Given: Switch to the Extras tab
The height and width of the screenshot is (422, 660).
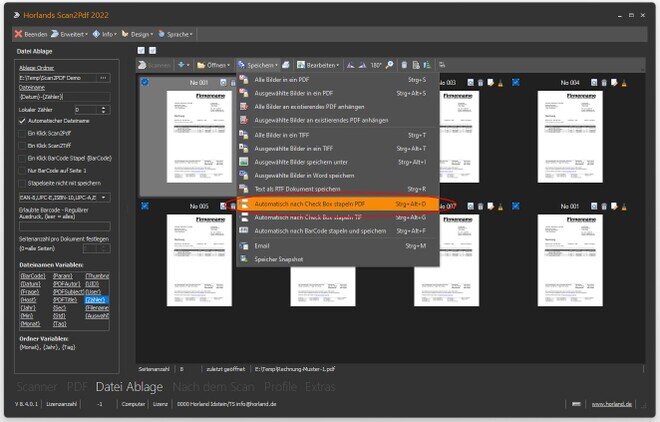Looking at the screenshot, I should 320,387.
